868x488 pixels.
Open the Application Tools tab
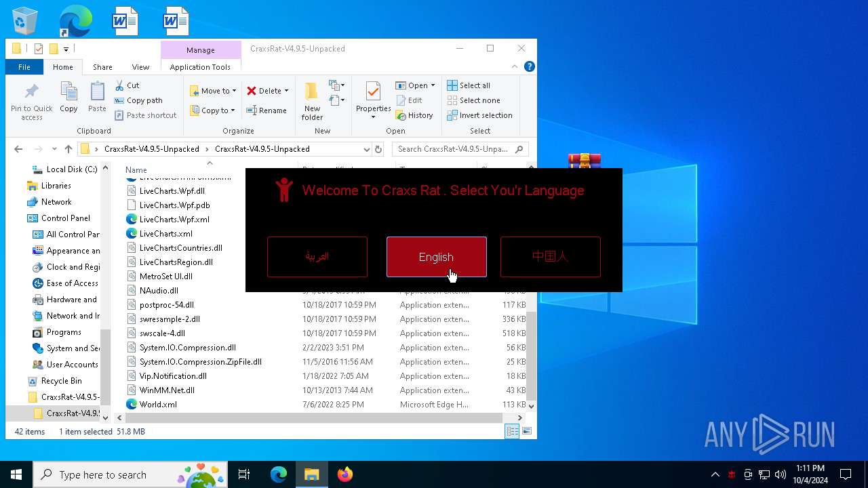click(200, 67)
